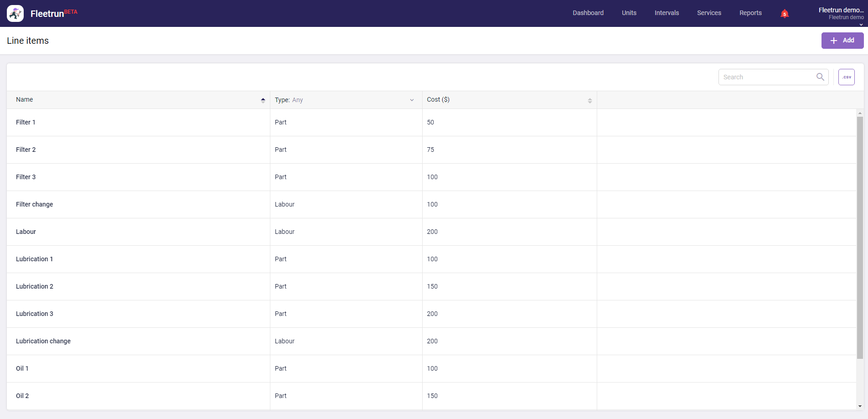This screenshot has width=868, height=419.
Task: Sort by Cost column arrow icon
Action: coord(589,100)
